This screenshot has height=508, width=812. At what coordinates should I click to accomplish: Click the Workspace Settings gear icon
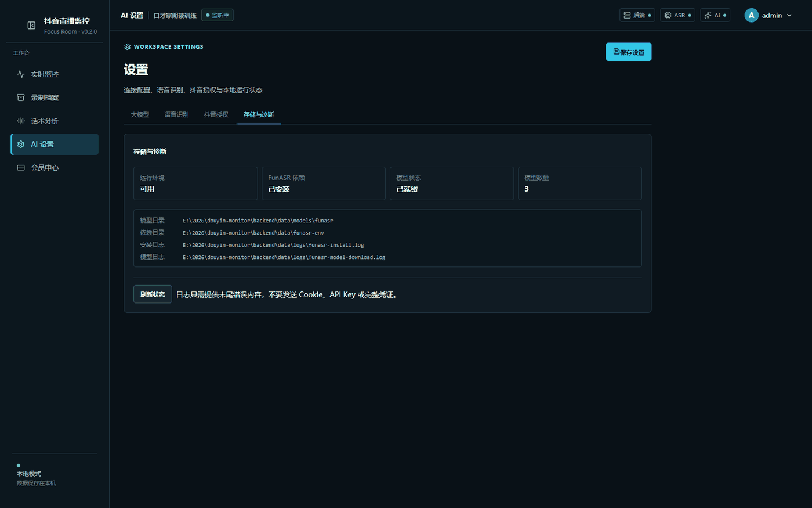coord(127,46)
